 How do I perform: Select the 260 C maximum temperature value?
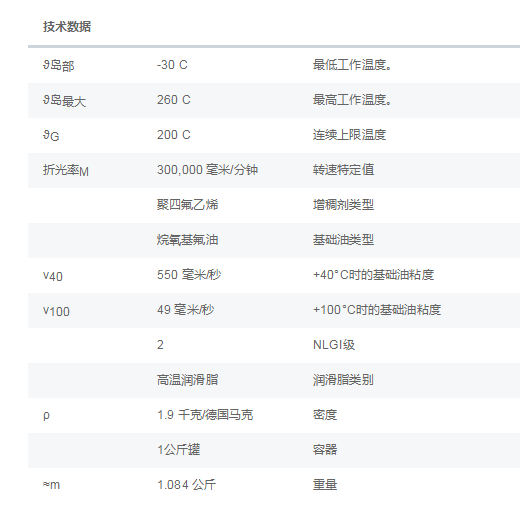coord(174,100)
